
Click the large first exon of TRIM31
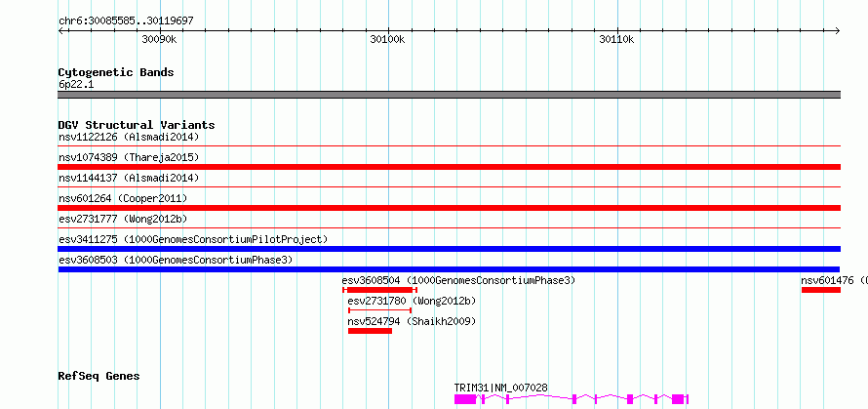pyautogui.click(x=465, y=399)
